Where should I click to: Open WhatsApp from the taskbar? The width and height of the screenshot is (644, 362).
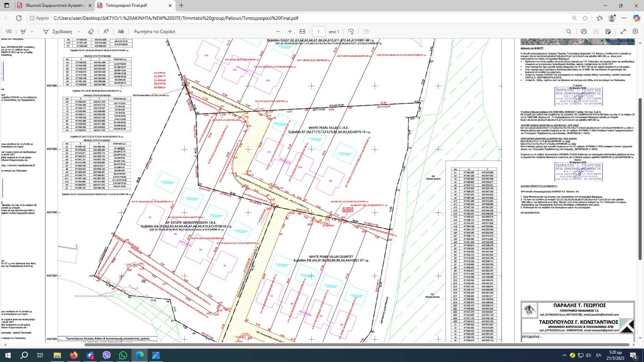click(123, 355)
